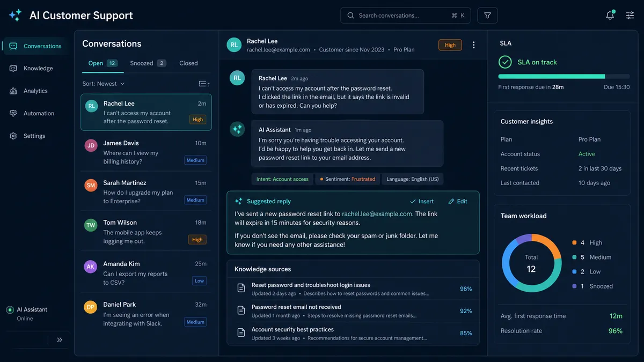Click document icon for Account security article
Image resolution: width=644 pixels, height=362 pixels.
[x=241, y=333]
